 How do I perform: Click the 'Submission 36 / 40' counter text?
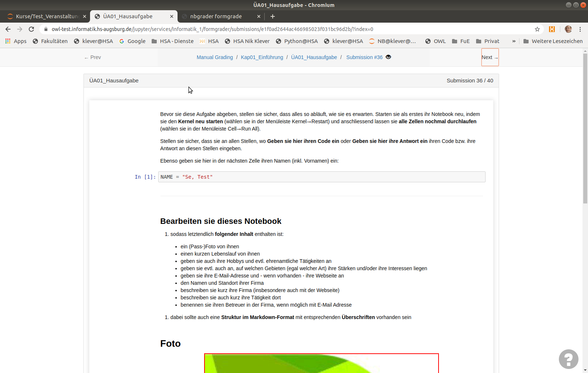(470, 81)
